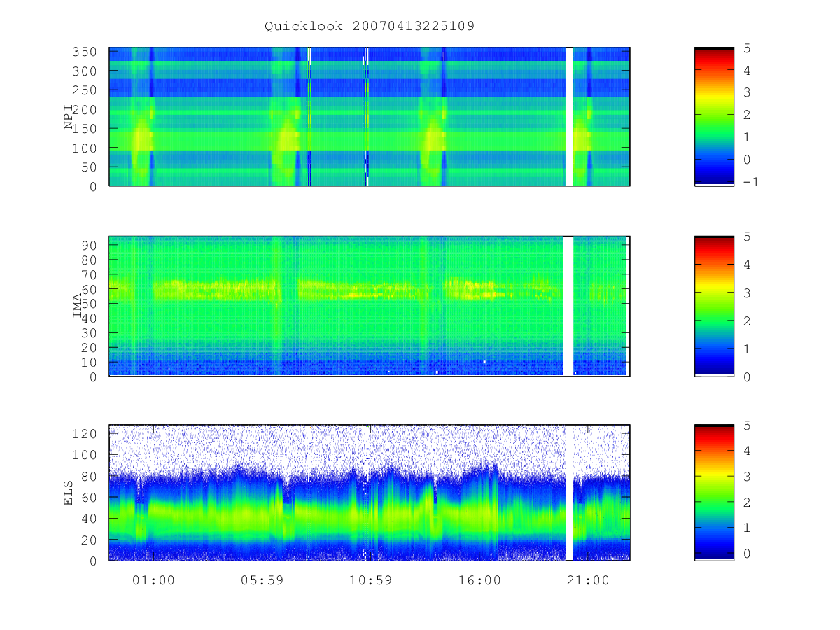Click the white data gap in IMA spectrogram
This screenshot has height=630, width=840.
[568, 306]
